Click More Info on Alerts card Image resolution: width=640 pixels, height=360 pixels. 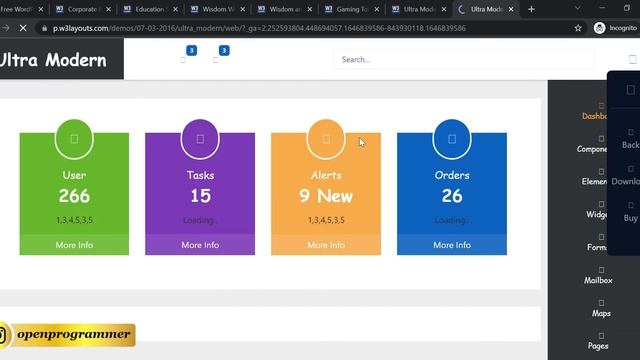pyautogui.click(x=326, y=245)
